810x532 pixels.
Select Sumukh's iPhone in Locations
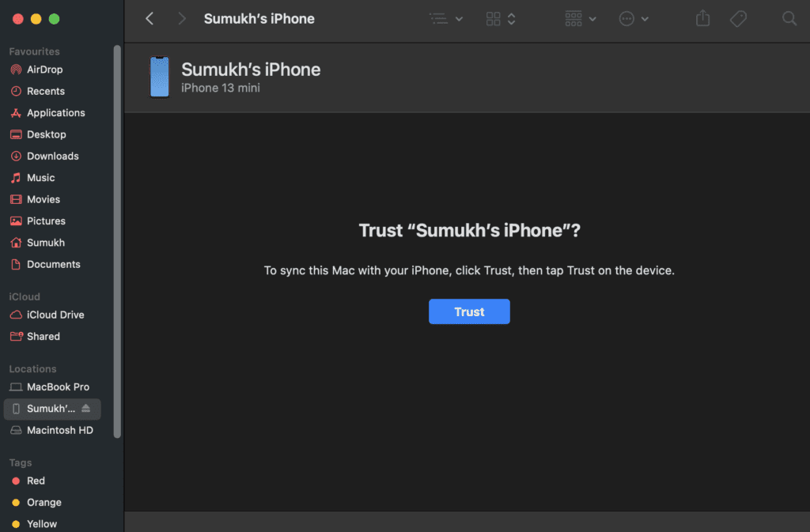click(x=51, y=409)
